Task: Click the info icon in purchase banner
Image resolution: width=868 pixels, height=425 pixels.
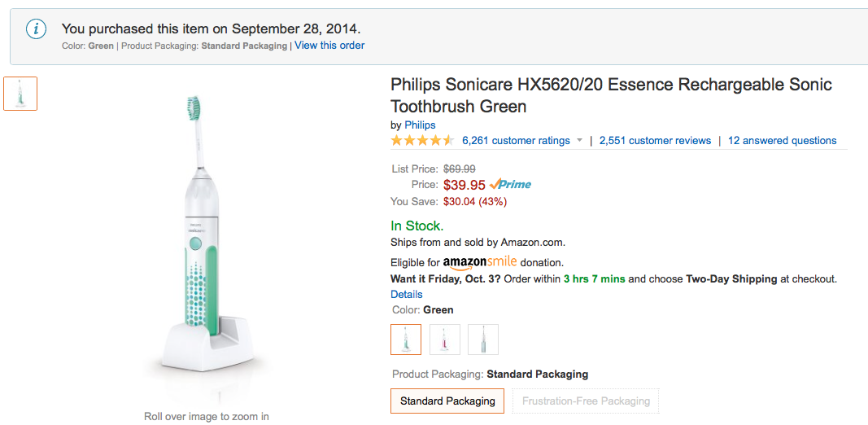Action: tap(36, 29)
